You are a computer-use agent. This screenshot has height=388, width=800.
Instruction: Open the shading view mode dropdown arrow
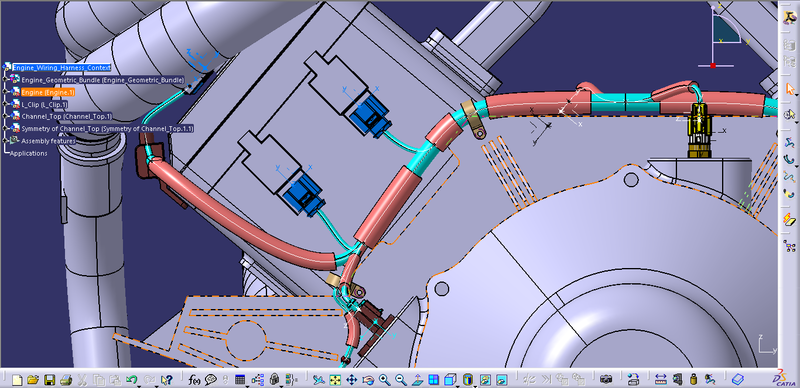point(474,385)
